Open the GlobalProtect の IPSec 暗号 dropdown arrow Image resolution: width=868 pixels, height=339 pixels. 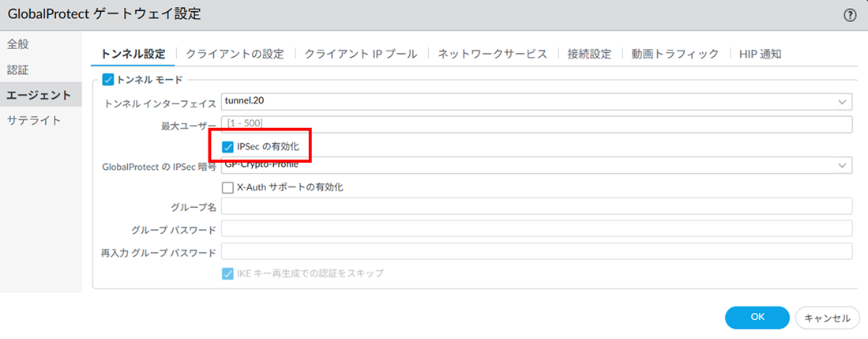point(843,165)
